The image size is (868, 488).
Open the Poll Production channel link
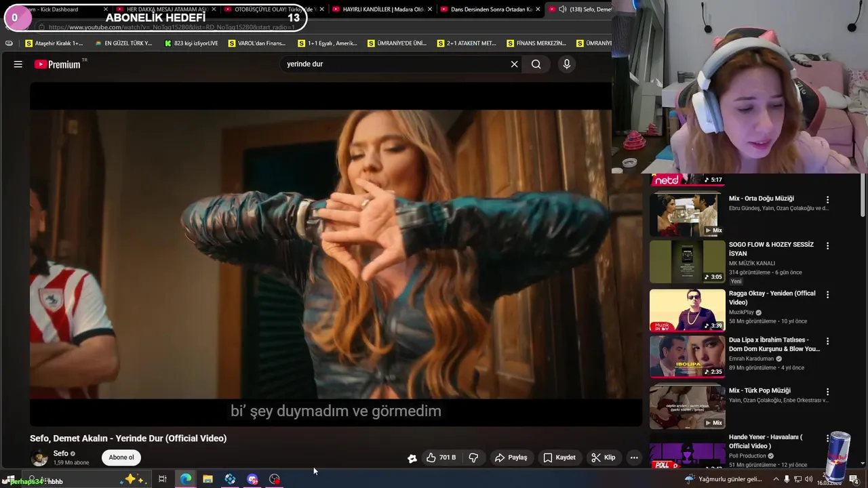[747, 456]
